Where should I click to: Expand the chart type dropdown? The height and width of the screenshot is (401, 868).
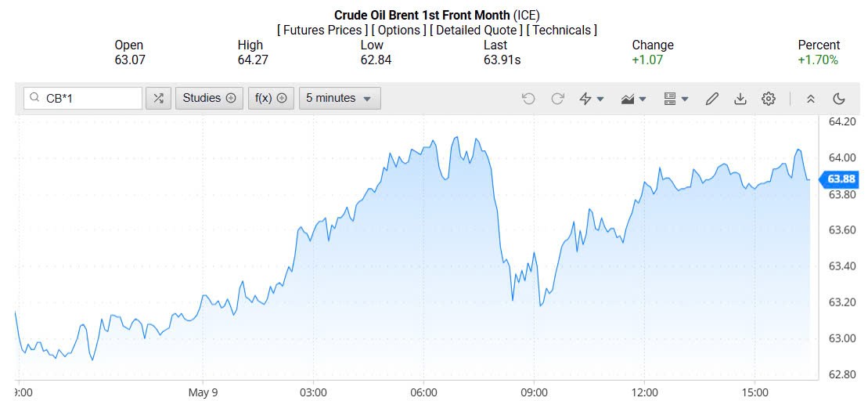point(633,98)
